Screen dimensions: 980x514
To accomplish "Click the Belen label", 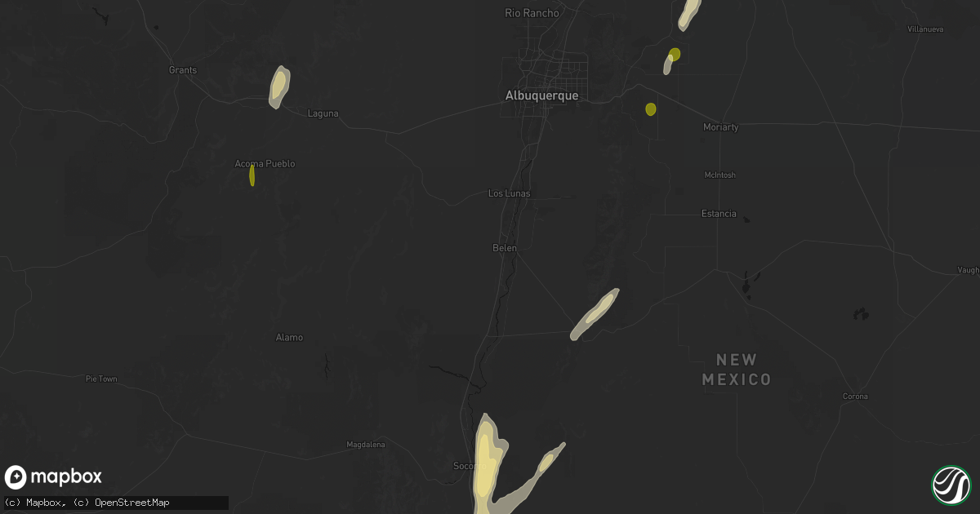I will tap(505, 247).
